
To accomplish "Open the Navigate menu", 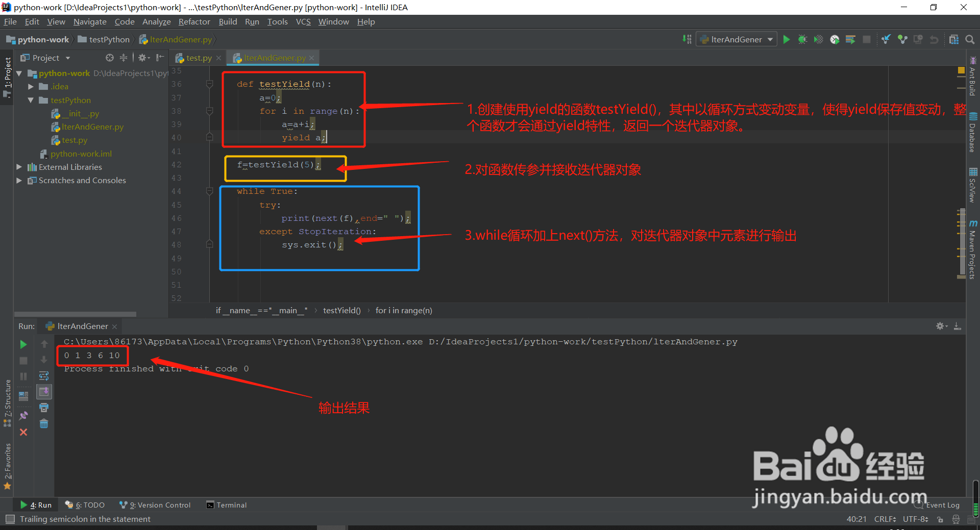I will click(90, 21).
